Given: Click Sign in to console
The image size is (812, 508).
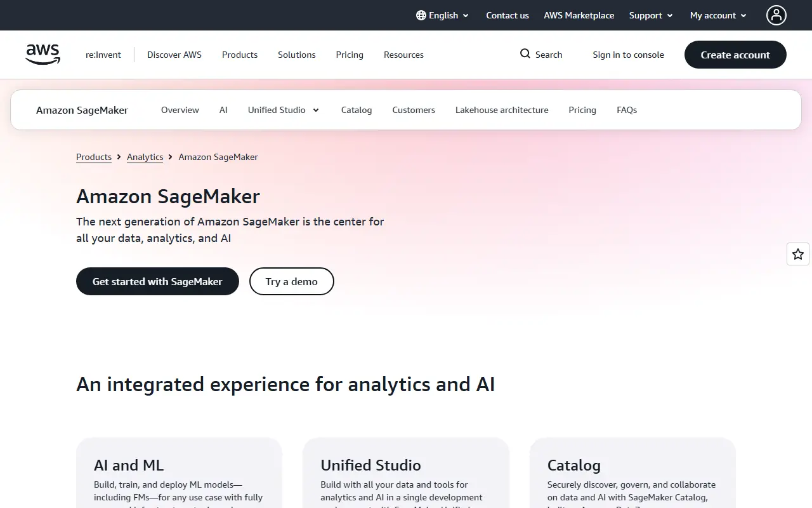Looking at the screenshot, I should coord(629,55).
